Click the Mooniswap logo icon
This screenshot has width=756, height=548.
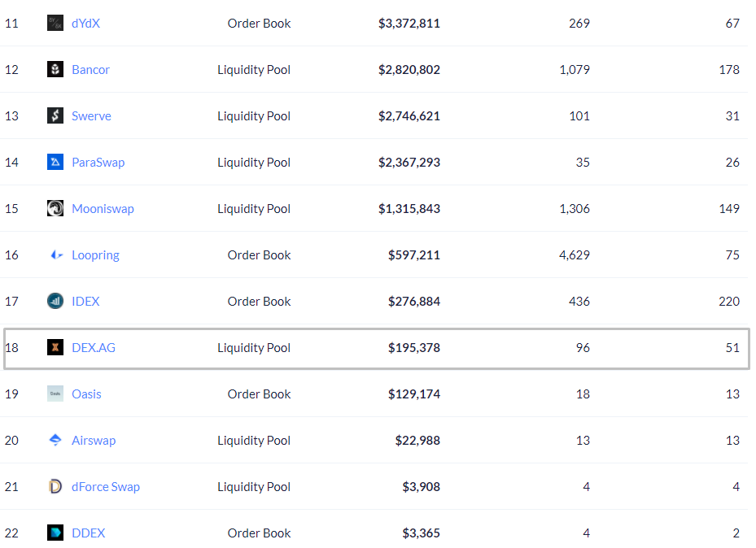pyautogui.click(x=55, y=208)
